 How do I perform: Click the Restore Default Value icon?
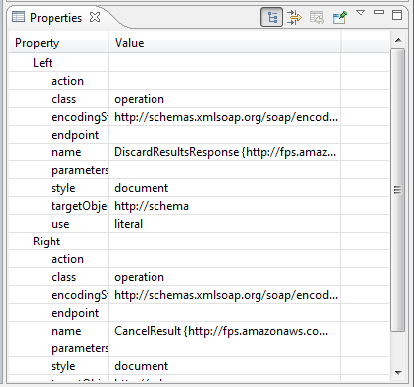tap(316, 17)
